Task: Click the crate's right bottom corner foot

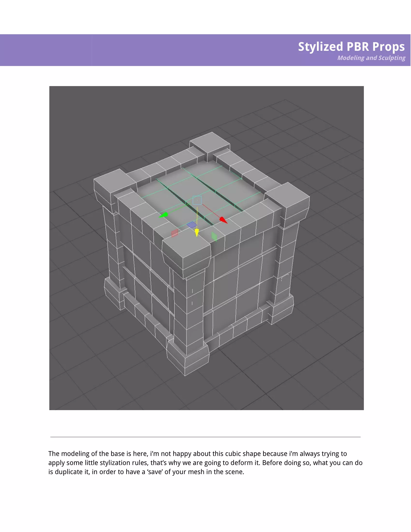Action: pyautogui.click(x=282, y=309)
